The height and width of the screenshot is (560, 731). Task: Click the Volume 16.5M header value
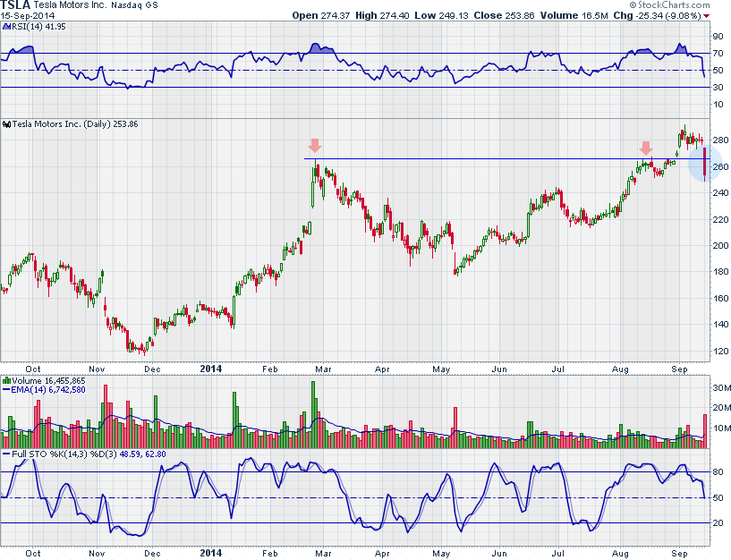pyautogui.click(x=574, y=15)
